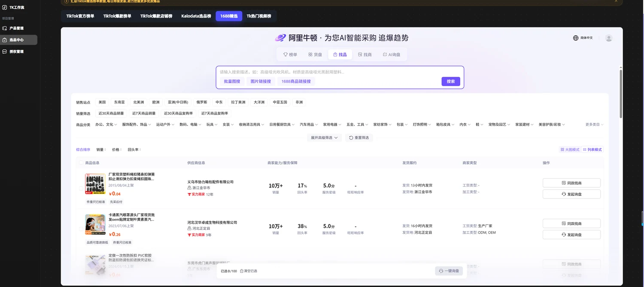Open TikTok爆款榜单 tab

[117, 16]
